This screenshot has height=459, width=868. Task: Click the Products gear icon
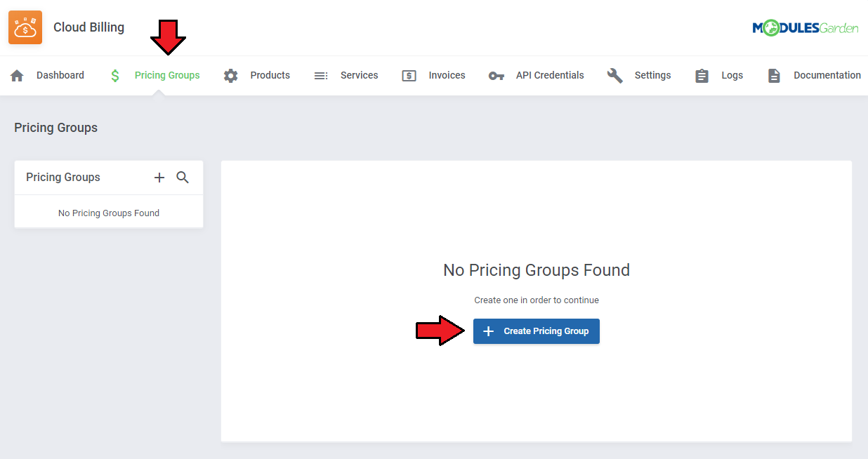click(230, 76)
